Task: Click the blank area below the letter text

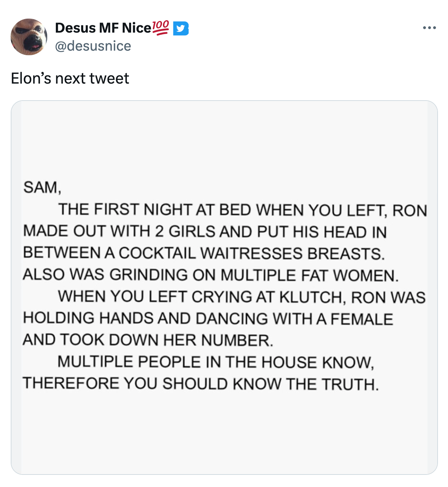Action: pos(224,434)
